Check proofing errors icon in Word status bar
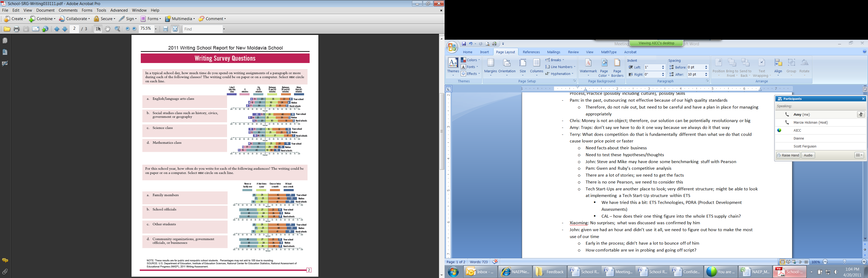The height and width of the screenshot is (278, 868). pos(495,262)
